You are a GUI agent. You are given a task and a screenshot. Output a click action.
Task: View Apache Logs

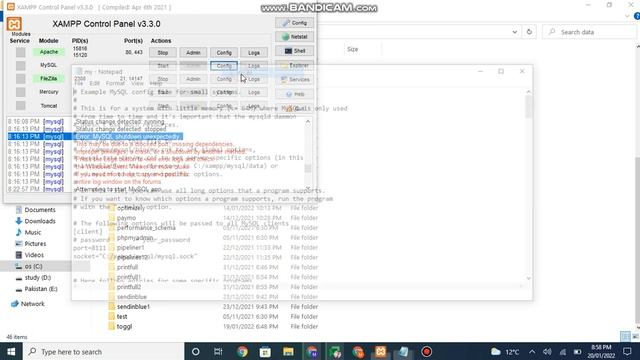(x=254, y=53)
